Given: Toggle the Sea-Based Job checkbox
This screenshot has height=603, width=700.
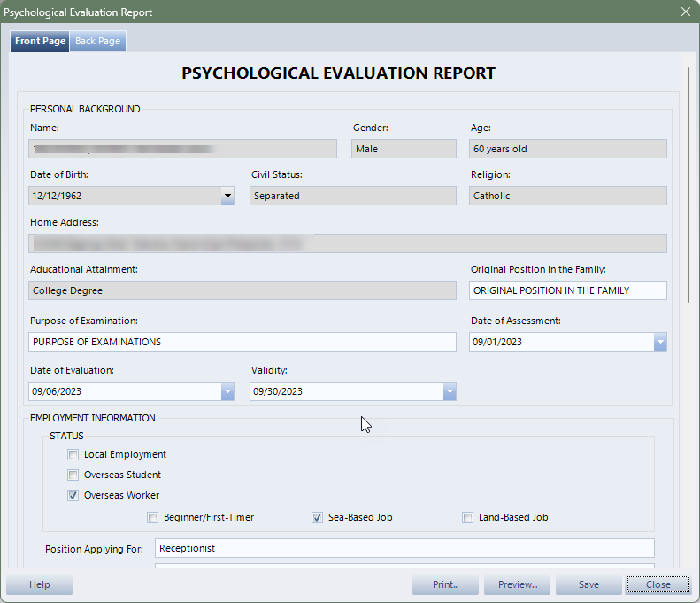Looking at the screenshot, I should tap(317, 518).
